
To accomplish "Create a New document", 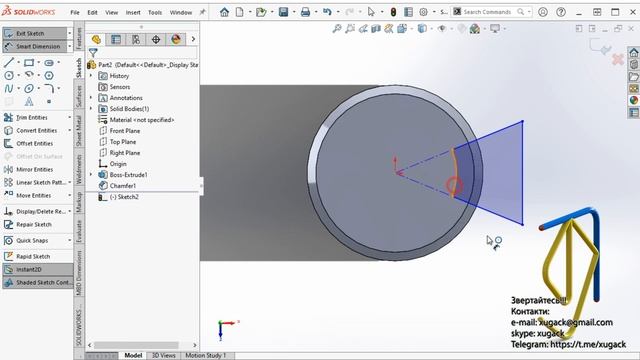I will tap(240, 12).
